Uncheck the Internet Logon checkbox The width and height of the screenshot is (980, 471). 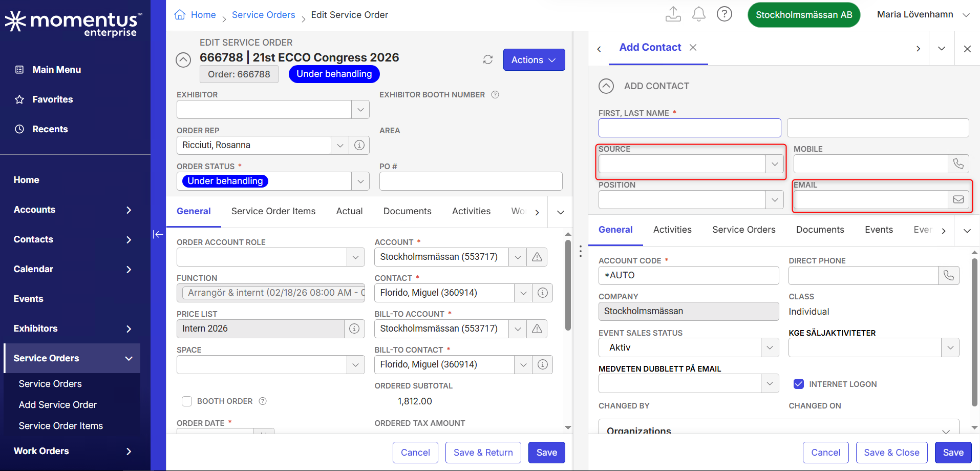[x=798, y=384]
